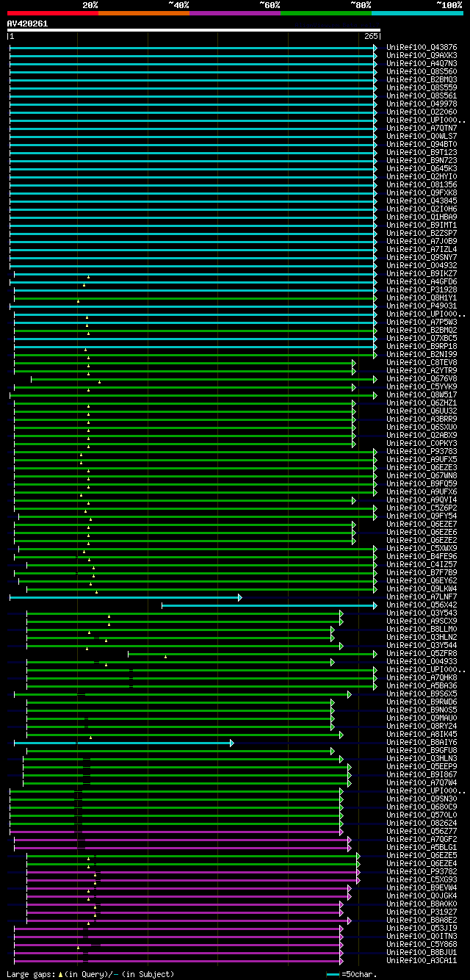Click hit UniRef100_A3BRR9
The image size is (470, 980).
(422, 419)
